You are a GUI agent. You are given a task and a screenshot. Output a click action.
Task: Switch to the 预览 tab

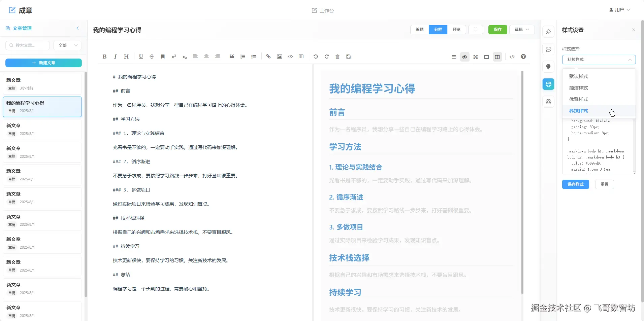[456, 30]
